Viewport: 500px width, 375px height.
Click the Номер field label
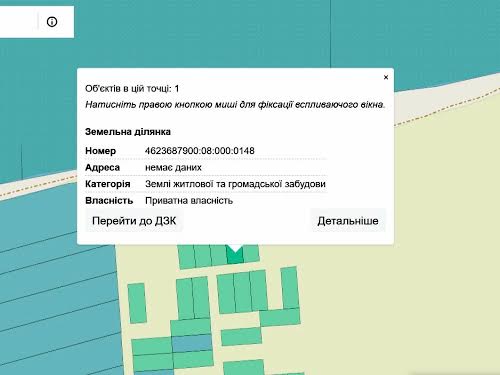(101, 151)
